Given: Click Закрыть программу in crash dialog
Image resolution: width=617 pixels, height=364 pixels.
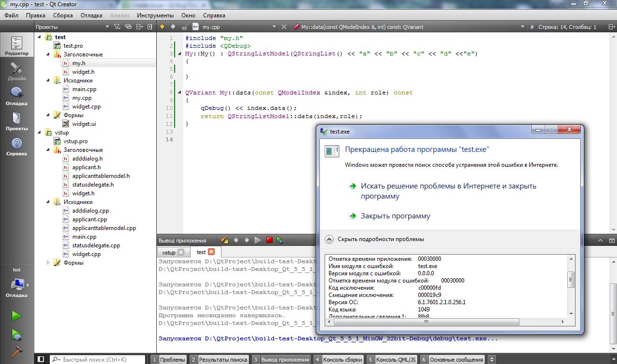Looking at the screenshot, I should click(x=396, y=216).
